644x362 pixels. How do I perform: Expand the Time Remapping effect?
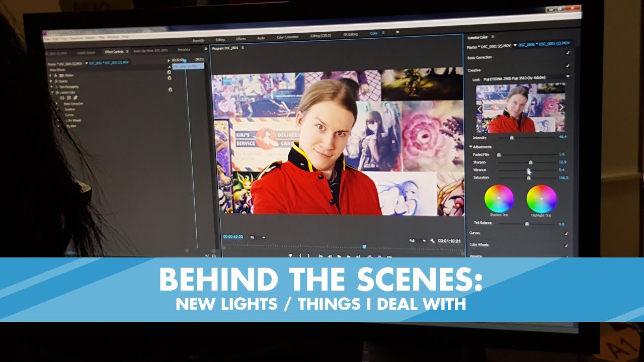pos(52,86)
